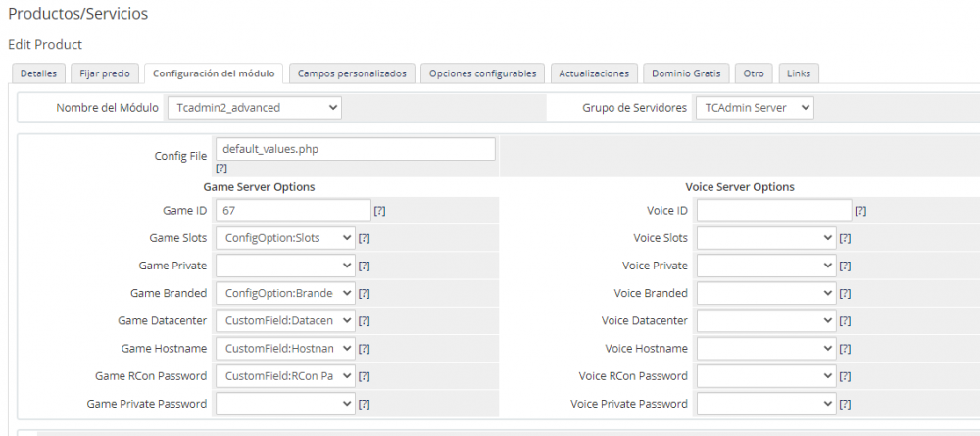Expand the Game Branded dropdown
The image size is (980, 436).
point(285,293)
